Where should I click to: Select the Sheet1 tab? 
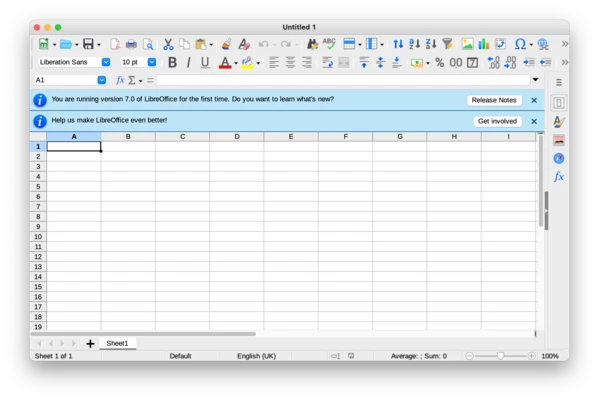point(117,343)
